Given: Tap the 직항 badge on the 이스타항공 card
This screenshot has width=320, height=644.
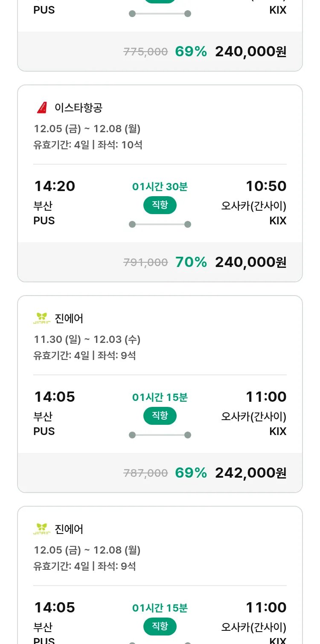Looking at the screenshot, I should coord(160,205).
